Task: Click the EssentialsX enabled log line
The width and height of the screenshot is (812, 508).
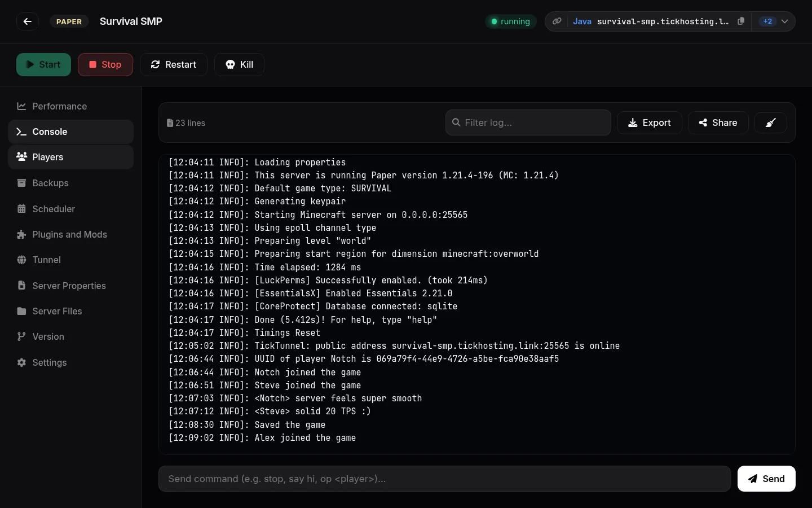Action: point(310,294)
